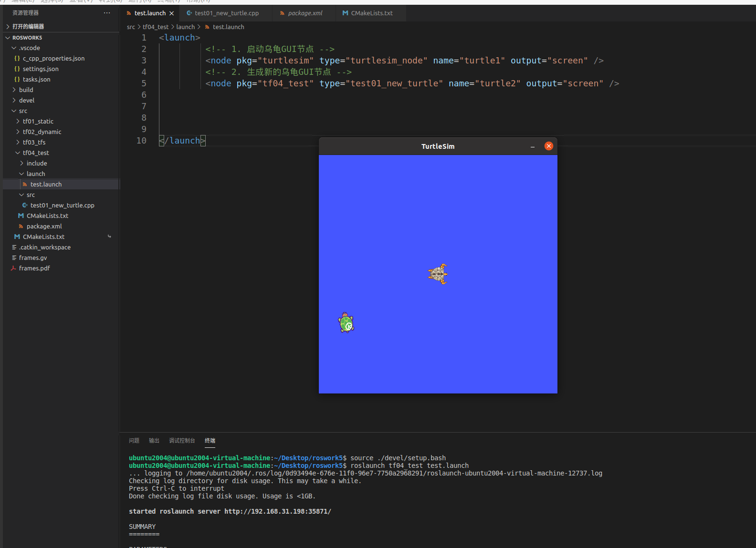The height and width of the screenshot is (548, 756).
Task: Open test01_new_turtle.cpp in file tree
Action: (x=63, y=205)
